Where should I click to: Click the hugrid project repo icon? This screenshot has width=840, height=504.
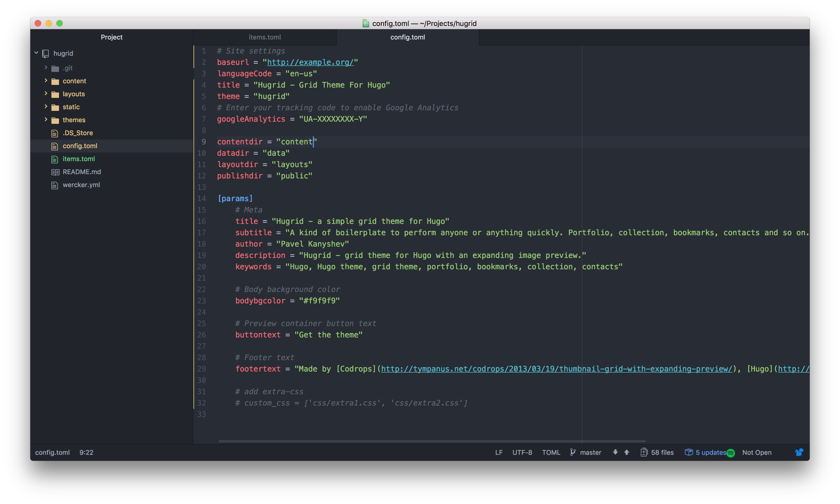45,54
